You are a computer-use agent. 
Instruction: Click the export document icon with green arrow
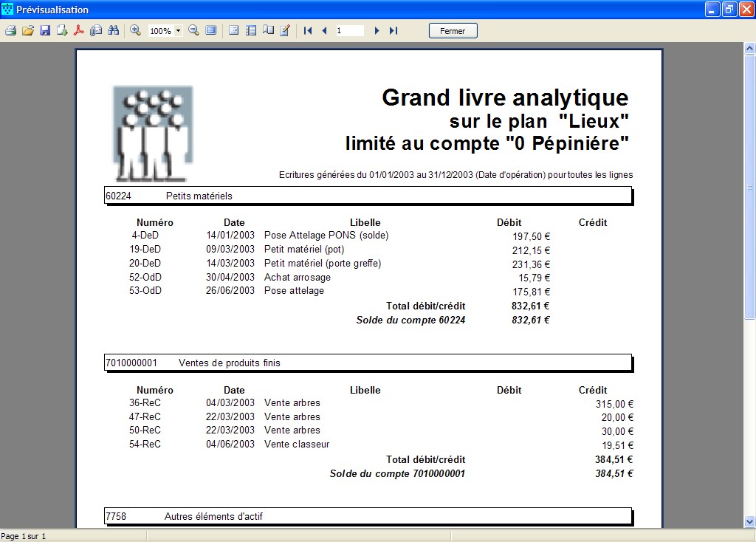pos(62,30)
